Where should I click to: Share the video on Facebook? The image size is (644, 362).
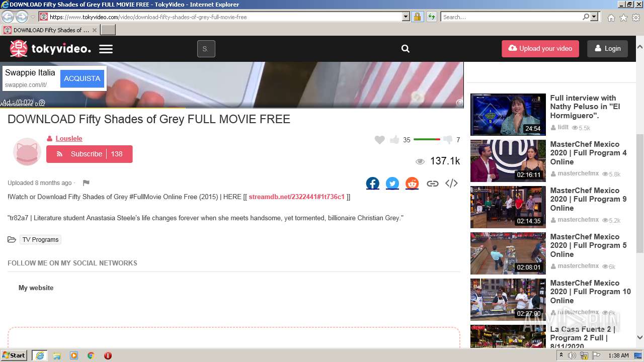[x=373, y=184]
